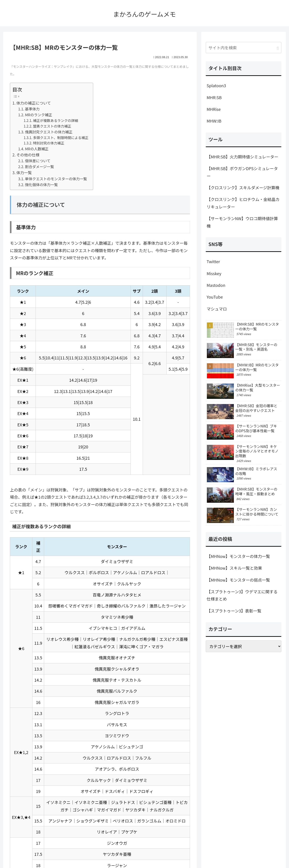Open モンスターの咆哮・風圧・振動まとめ thumbnail
Screen dimensions: 289x868
[x=220, y=495]
